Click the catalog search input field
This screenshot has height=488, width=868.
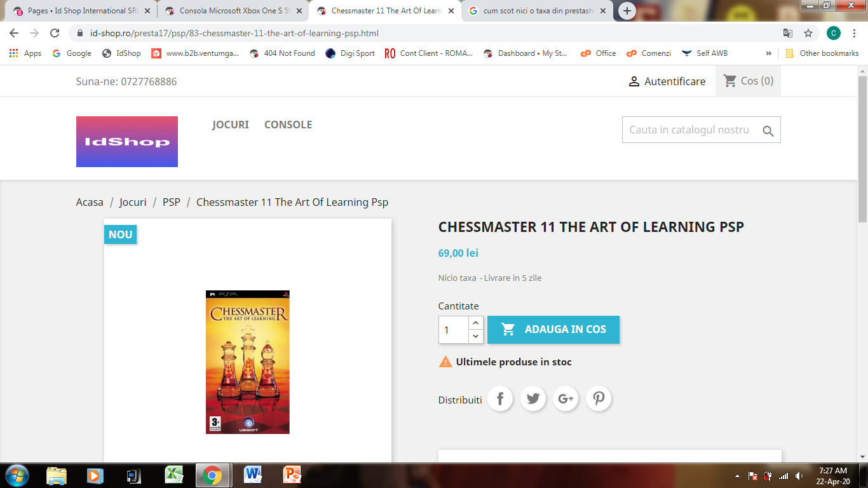(x=691, y=130)
